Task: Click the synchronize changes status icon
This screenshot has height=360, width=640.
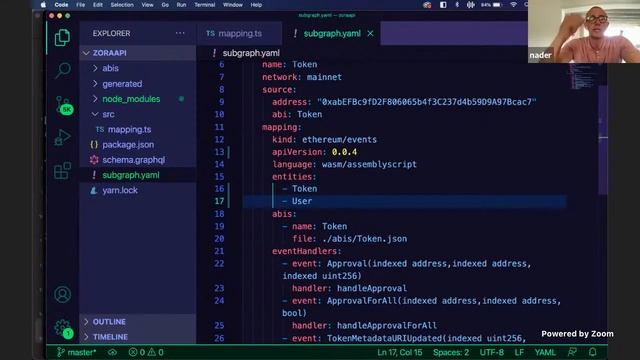Action: tap(113, 352)
